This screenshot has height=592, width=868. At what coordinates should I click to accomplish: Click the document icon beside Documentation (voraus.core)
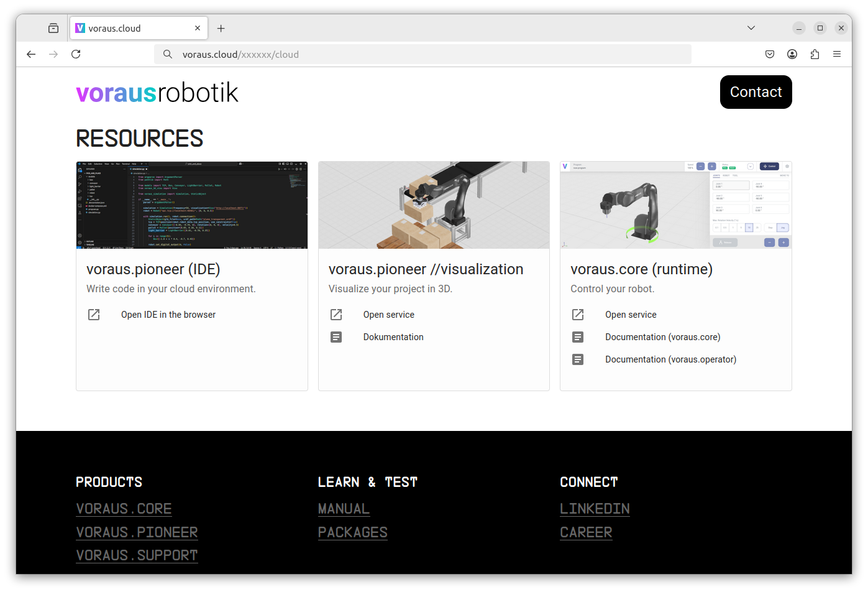click(578, 337)
